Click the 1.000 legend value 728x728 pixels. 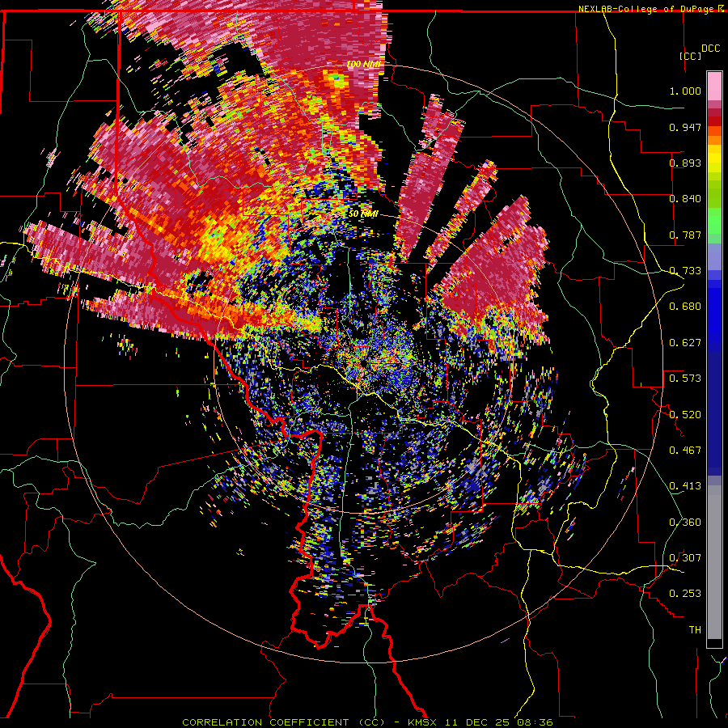tap(685, 91)
